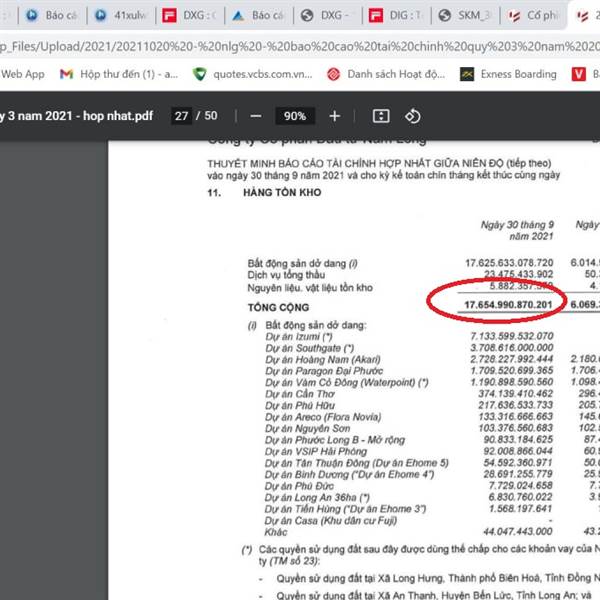The image size is (600, 600).
Task: Click 'Dịch vụ tổng thầu' row label
Action: (x=286, y=275)
